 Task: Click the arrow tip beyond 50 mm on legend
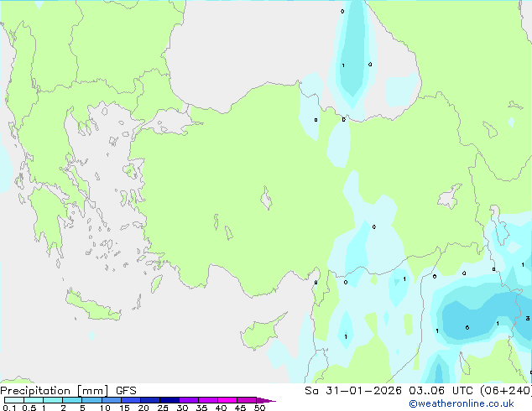coord(266,400)
